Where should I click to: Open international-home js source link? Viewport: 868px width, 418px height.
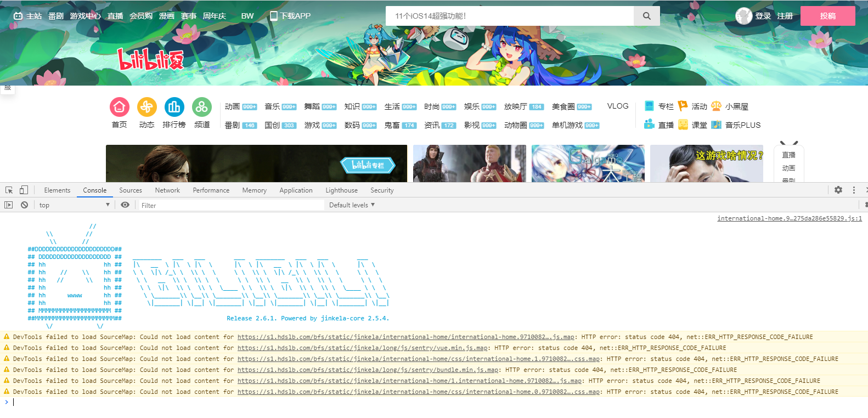click(790, 218)
